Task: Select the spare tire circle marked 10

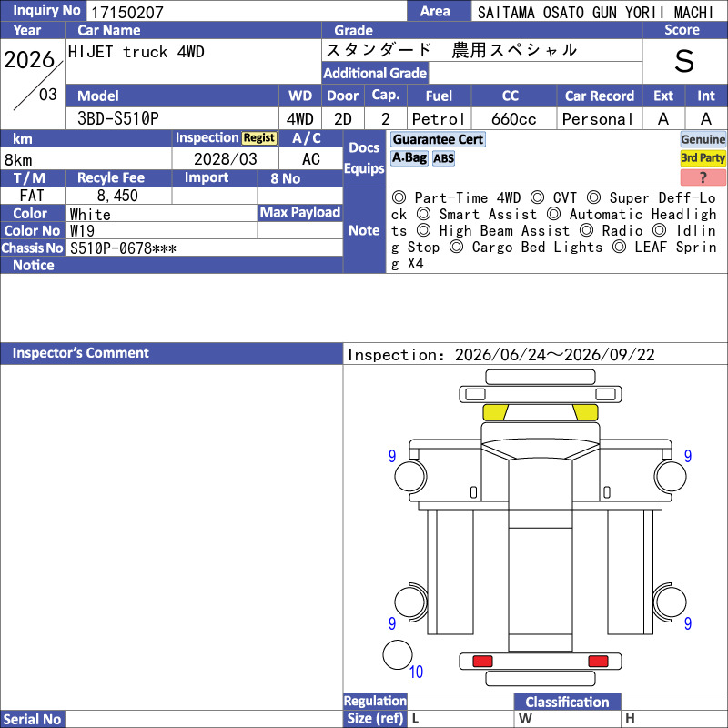Action: click(x=398, y=654)
